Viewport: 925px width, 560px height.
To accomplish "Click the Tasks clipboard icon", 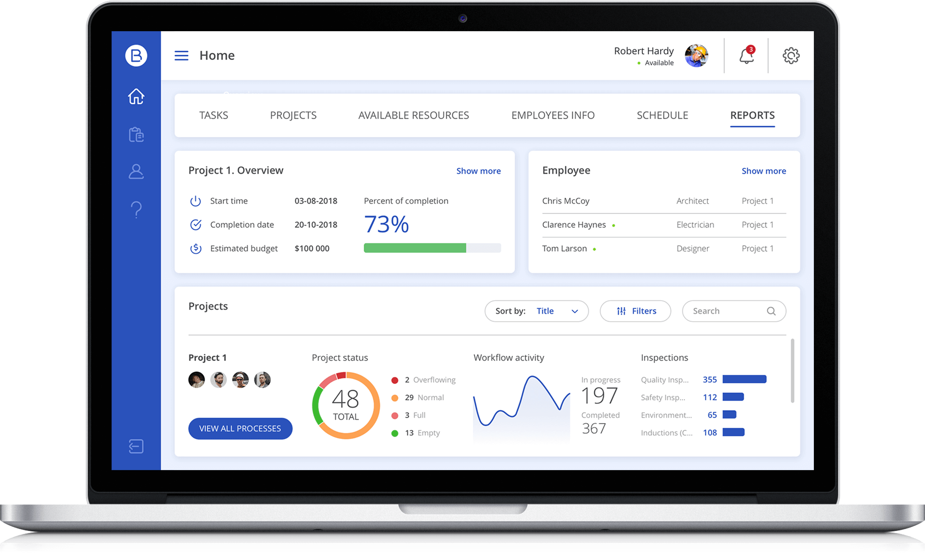I will click(136, 134).
